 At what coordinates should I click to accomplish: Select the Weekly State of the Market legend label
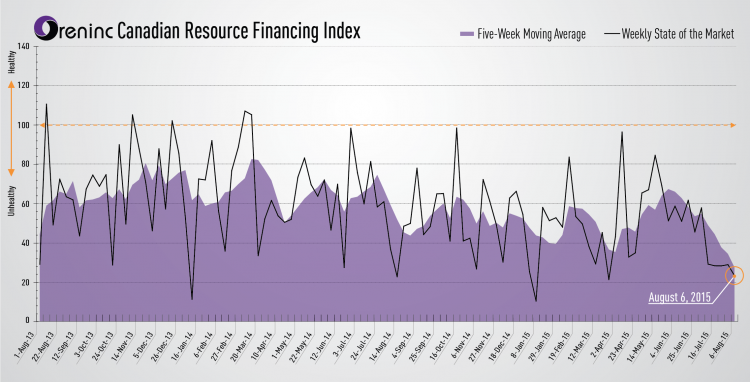coord(678,34)
